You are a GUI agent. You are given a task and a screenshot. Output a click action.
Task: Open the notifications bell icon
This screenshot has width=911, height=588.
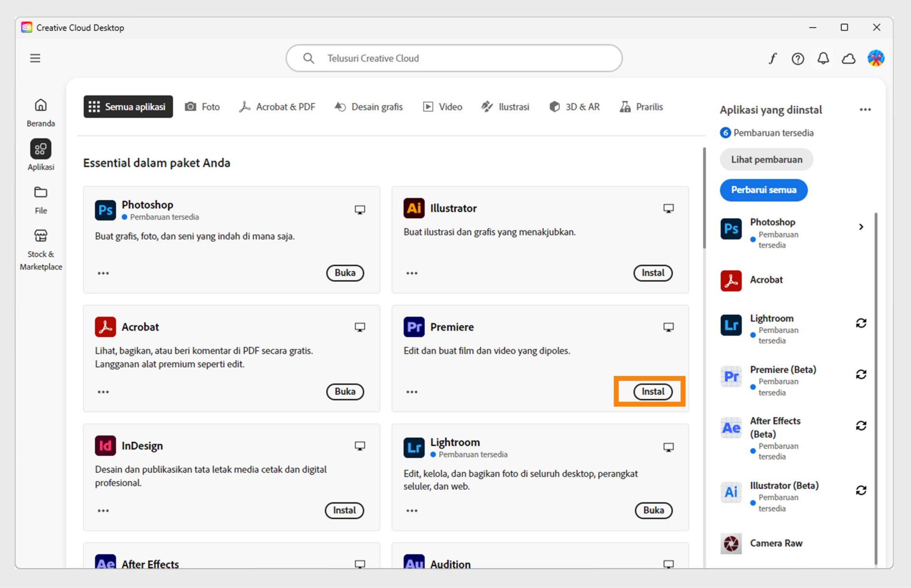click(x=823, y=58)
